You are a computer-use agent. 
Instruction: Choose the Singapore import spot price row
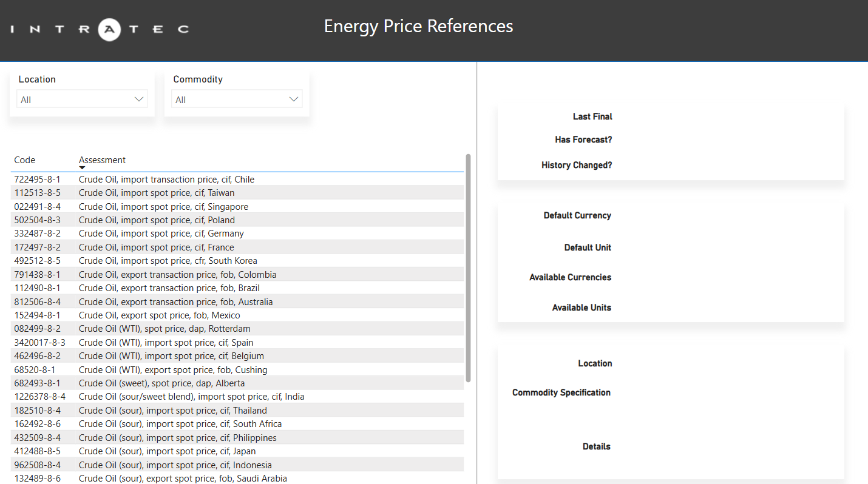[x=163, y=207]
